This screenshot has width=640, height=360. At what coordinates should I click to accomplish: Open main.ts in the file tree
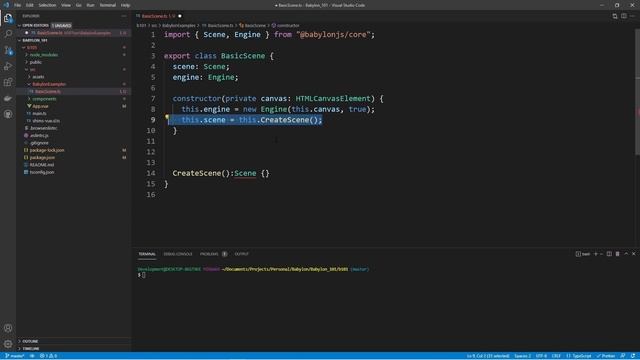[39, 113]
